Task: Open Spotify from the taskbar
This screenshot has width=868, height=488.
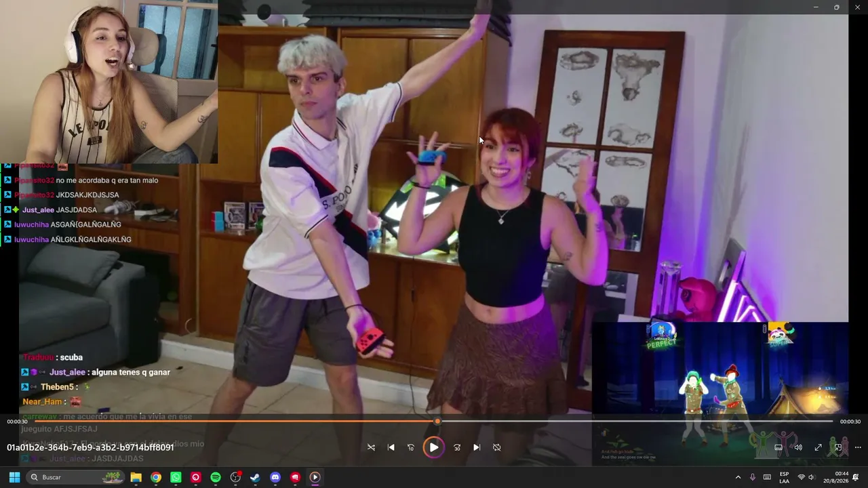Action: pyautogui.click(x=216, y=477)
